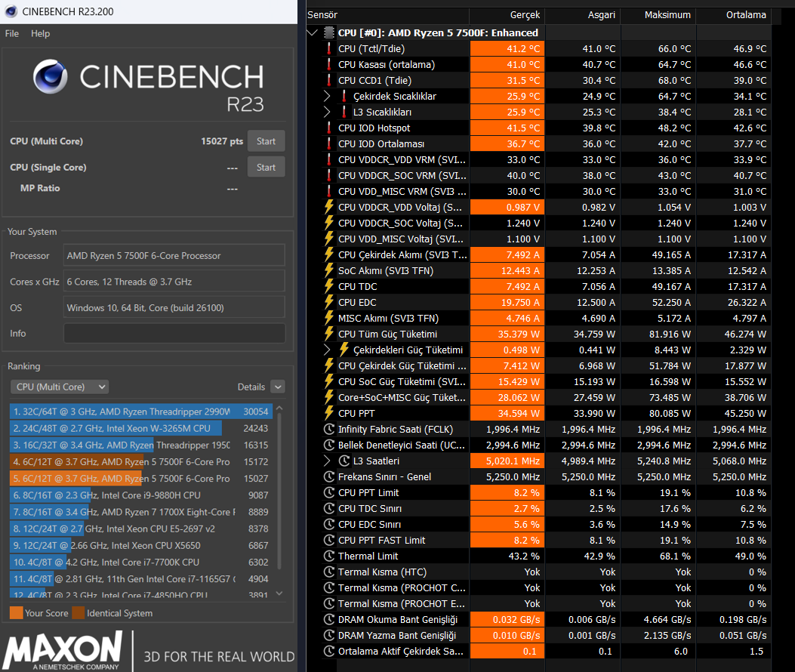
Task: Click the orange Your Score legend swatch
Action: [x=16, y=612]
